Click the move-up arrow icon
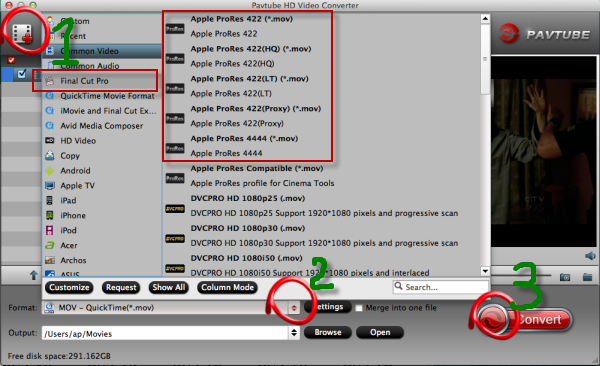 [x=34, y=275]
